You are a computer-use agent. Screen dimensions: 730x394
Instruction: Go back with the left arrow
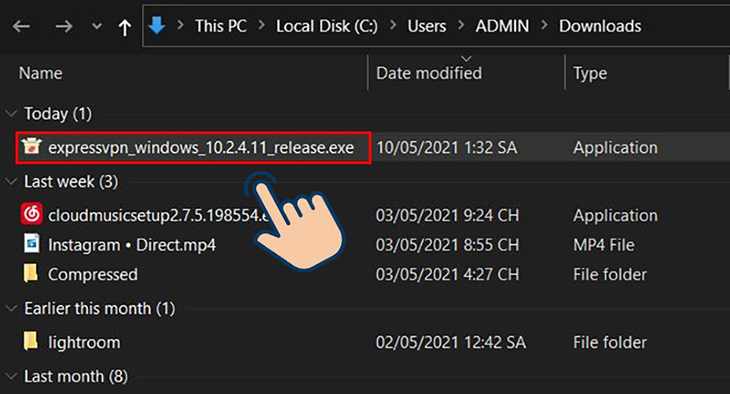21,27
